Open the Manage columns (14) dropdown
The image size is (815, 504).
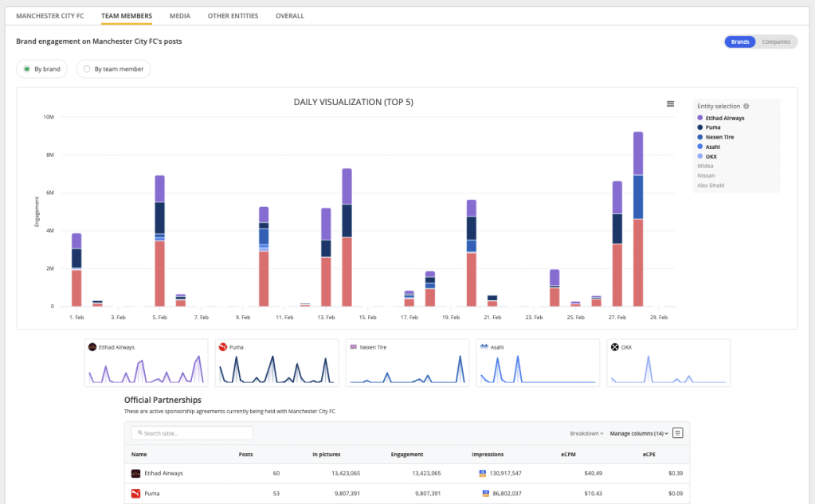639,433
